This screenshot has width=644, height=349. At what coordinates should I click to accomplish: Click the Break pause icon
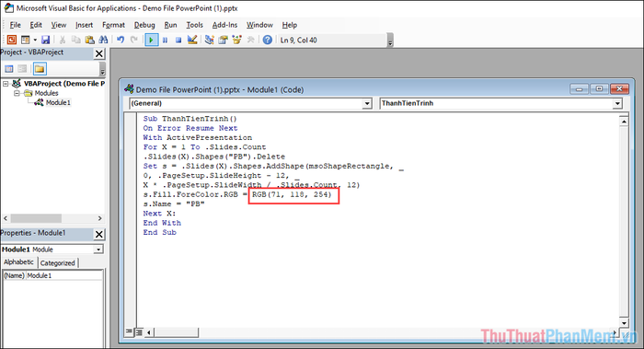tap(165, 40)
